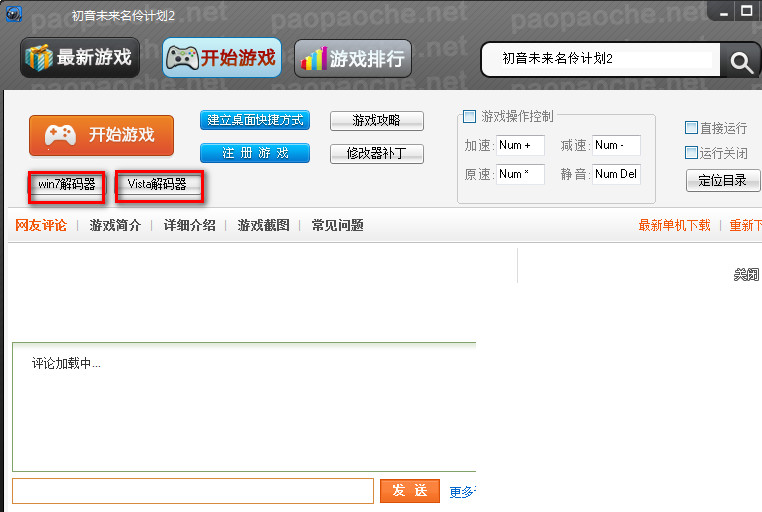The width and height of the screenshot is (762, 512).
Task: Click the 注册游戏 button
Action: 255,153
